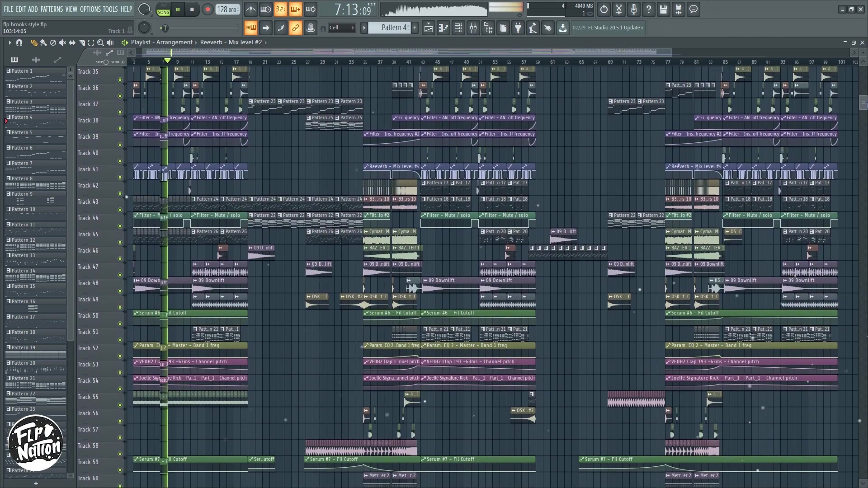
Task: Toggle the SLIDE mode radio button
Action: [x=123, y=62]
